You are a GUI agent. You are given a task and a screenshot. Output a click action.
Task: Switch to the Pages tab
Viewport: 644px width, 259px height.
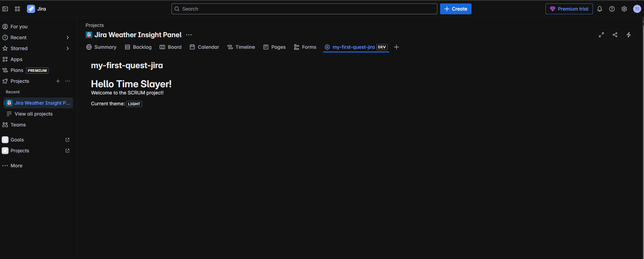[274, 47]
